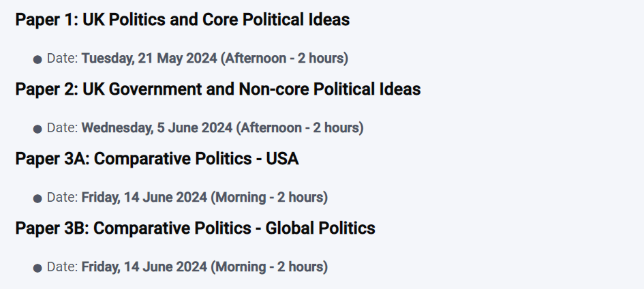
Task: Click Friday, 14 June 2024 under Paper 3A
Action: [144, 197]
